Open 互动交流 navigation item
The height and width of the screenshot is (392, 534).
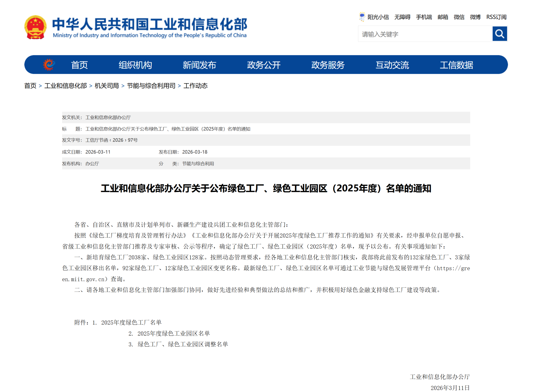392,65
